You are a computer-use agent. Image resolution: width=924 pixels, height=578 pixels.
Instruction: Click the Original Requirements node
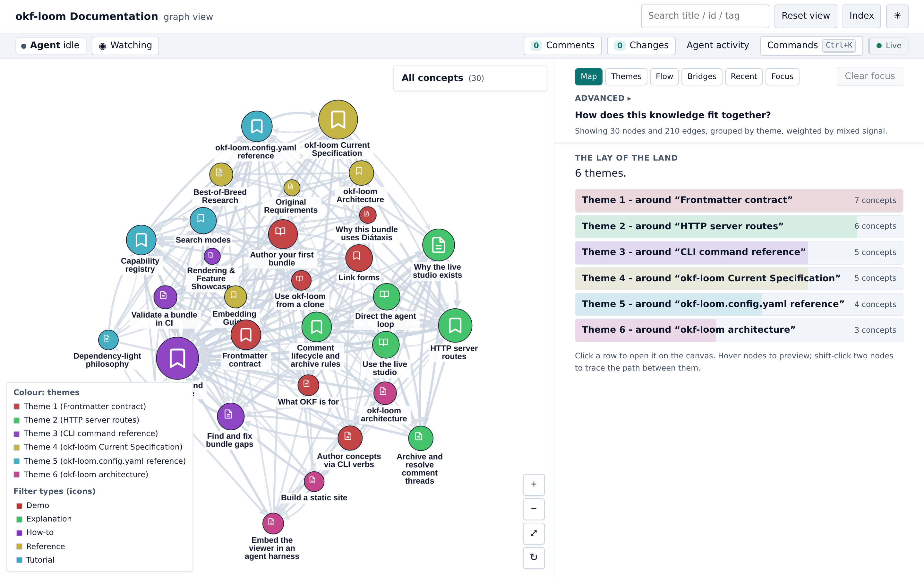coord(292,188)
